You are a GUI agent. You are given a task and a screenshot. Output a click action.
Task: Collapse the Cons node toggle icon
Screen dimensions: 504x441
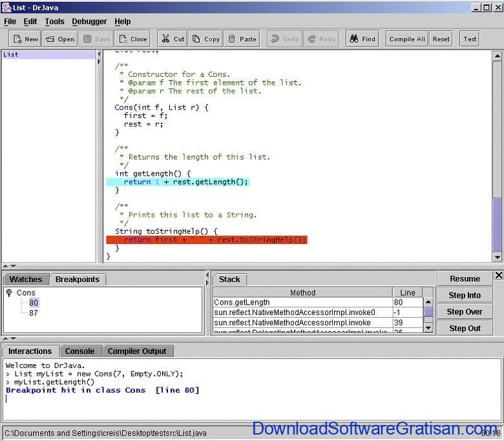(x=9, y=292)
